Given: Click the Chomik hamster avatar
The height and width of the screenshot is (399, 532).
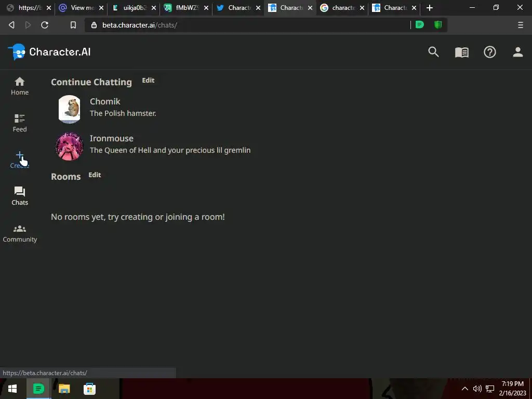Looking at the screenshot, I should tap(69, 109).
